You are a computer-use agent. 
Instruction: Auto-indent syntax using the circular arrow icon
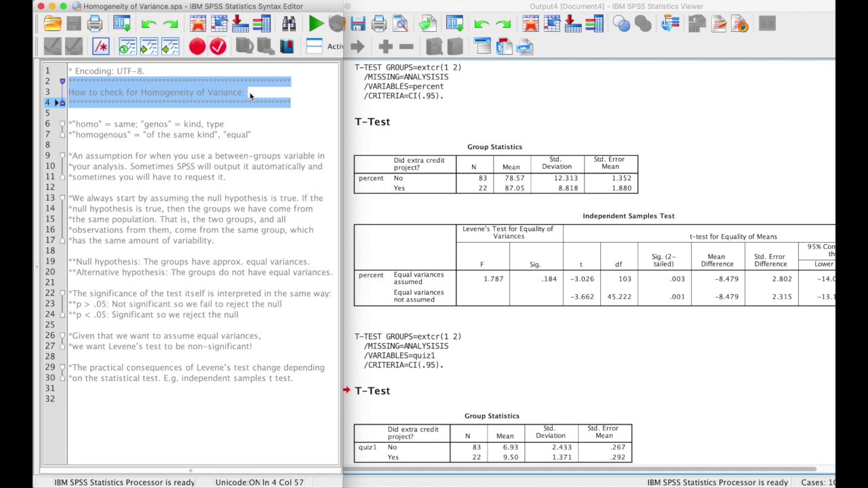127,47
